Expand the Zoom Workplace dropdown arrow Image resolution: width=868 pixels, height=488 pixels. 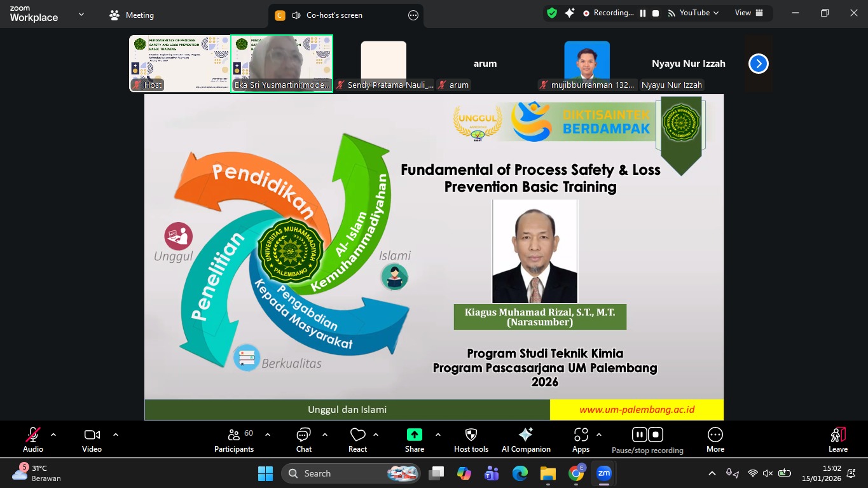(x=81, y=14)
